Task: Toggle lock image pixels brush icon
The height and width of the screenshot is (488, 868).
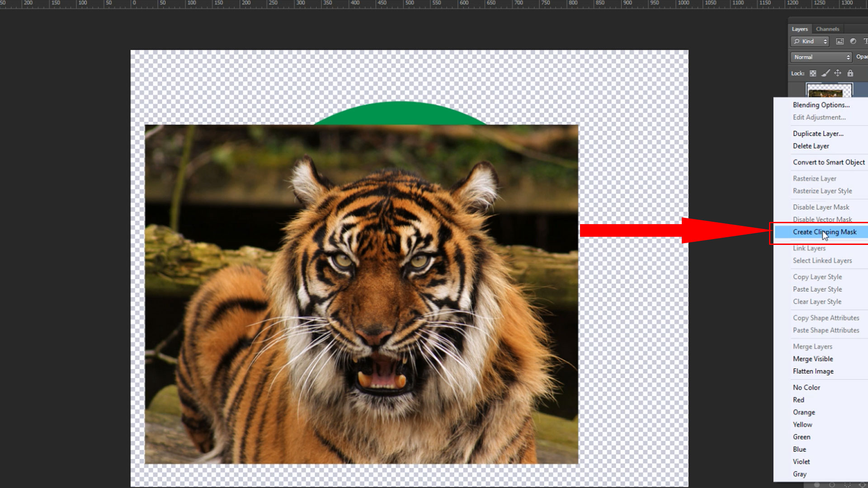Action: click(826, 73)
